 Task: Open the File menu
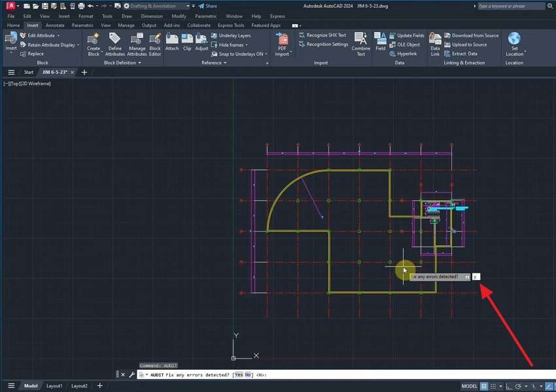click(x=11, y=16)
